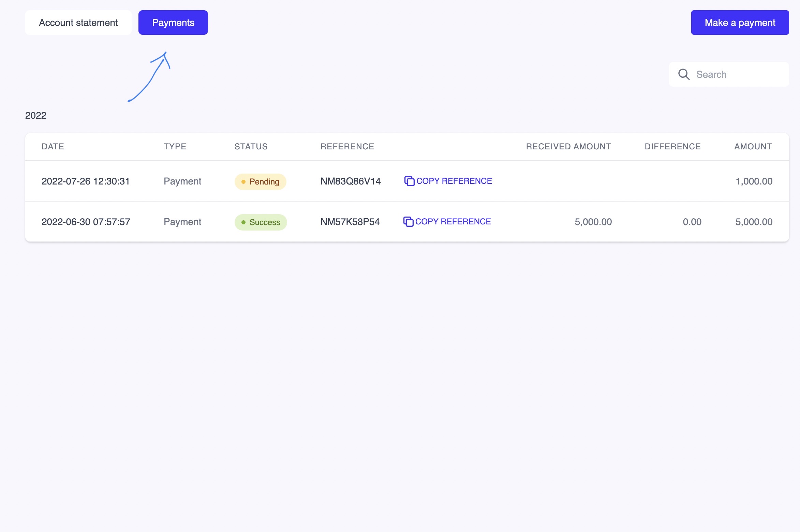Select the row dated 2022-06-30 07:57:57

[86, 222]
